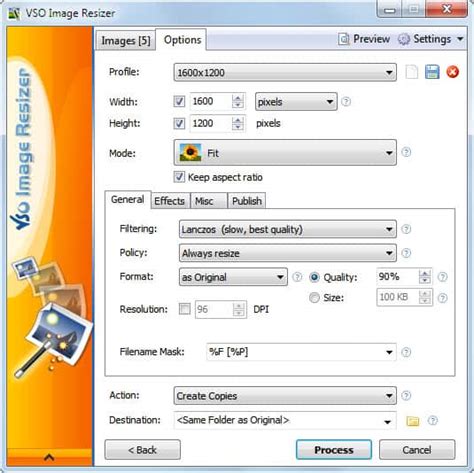Click the Height spinner arrows

pyautogui.click(x=238, y=124)
